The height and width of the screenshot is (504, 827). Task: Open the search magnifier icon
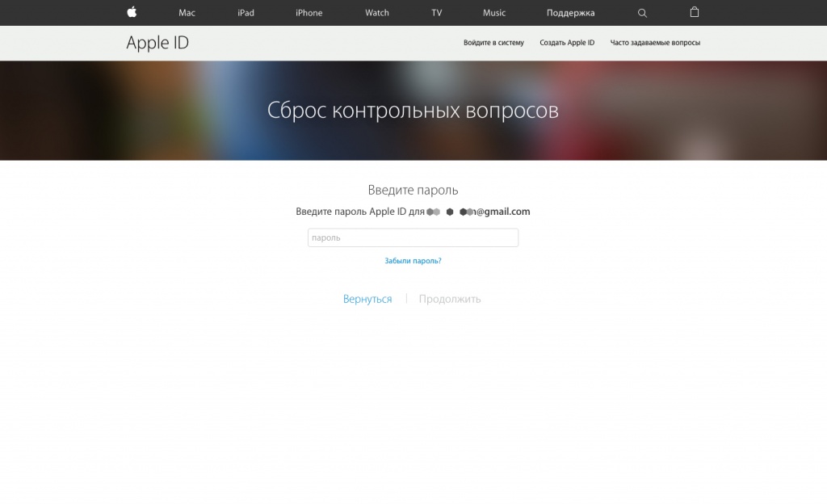(x=642, y=13)
